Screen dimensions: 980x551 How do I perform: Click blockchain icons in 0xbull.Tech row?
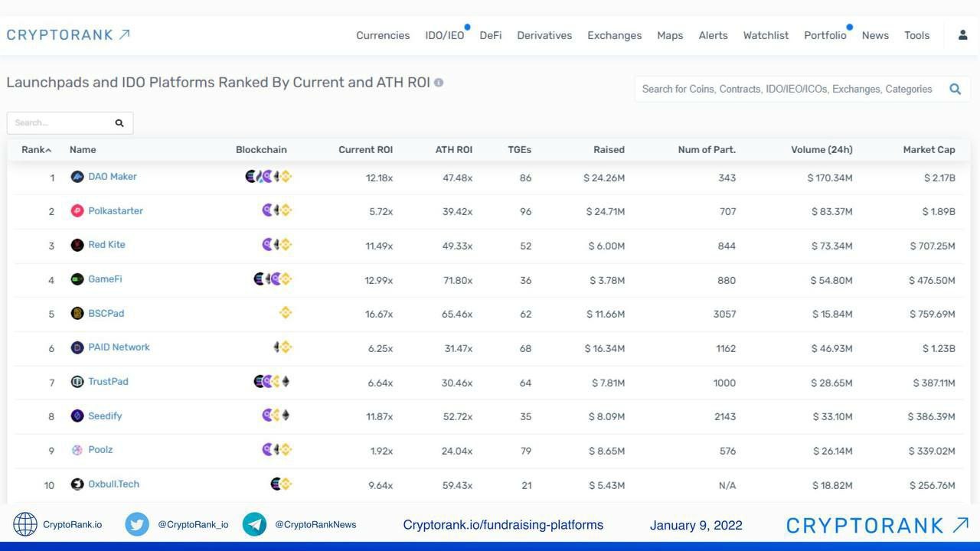coord(281,484)
